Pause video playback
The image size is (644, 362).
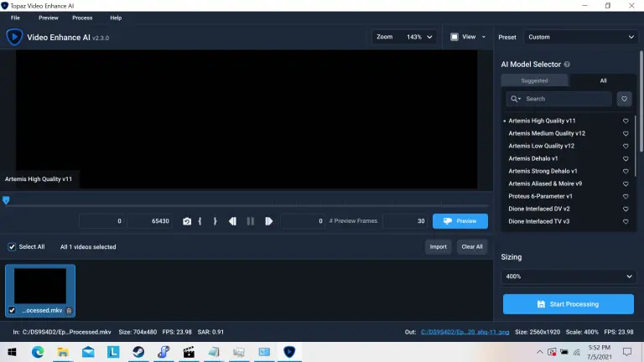coord(251,221)
